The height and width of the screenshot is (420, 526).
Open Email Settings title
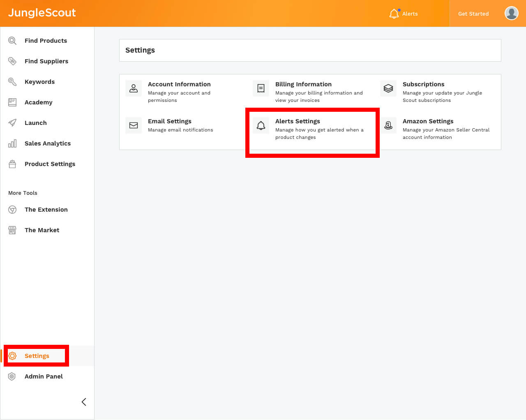tap(170, 121)
